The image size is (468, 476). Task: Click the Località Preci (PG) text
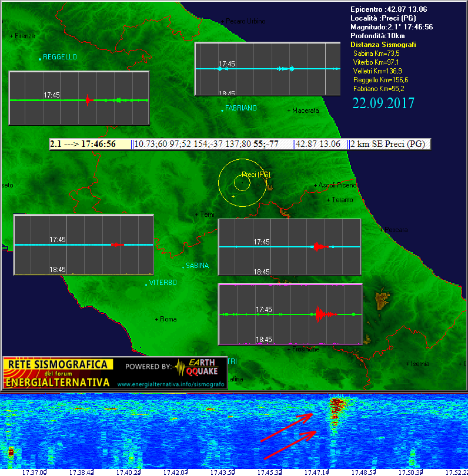(383, 18)
